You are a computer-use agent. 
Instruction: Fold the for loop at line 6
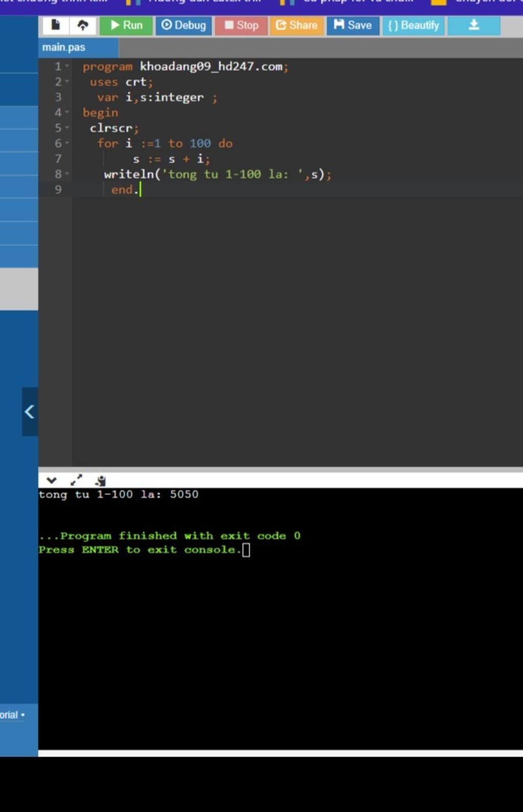pyautogui.click(x=67, y=143)
